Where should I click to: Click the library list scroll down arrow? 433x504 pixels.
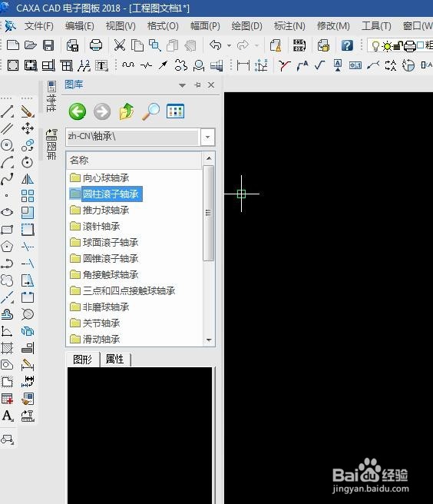coord(209,340)
